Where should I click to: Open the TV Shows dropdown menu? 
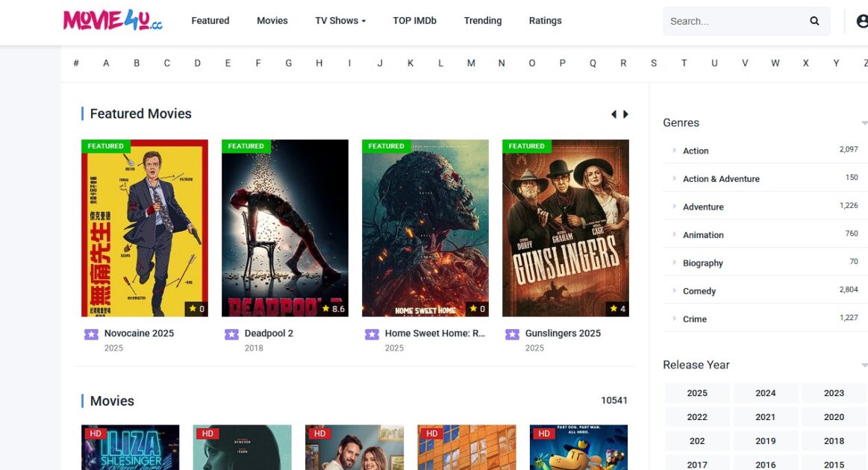coord(340,20)
